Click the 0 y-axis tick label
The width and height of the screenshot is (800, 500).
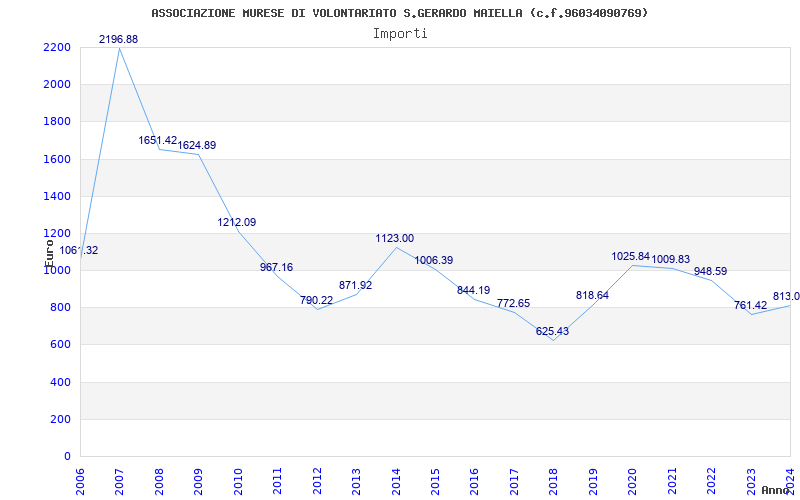(x=67, y=457)
